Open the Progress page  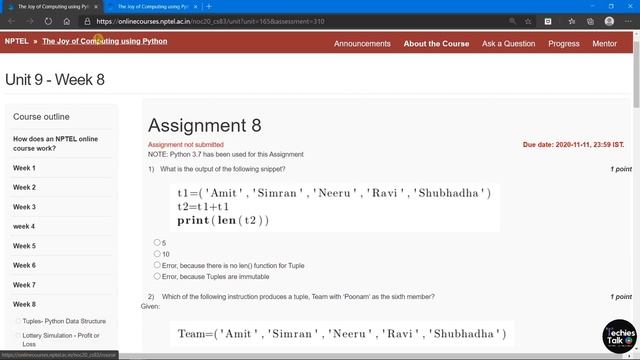tap(564, 44)
